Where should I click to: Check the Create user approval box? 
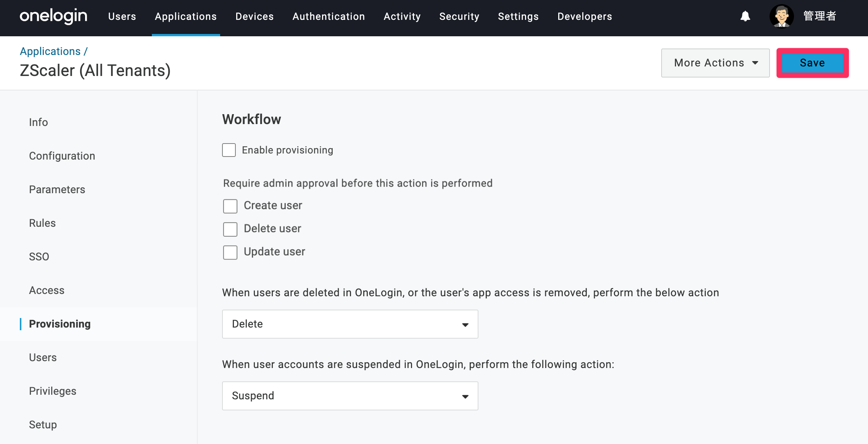click(230, 206)
